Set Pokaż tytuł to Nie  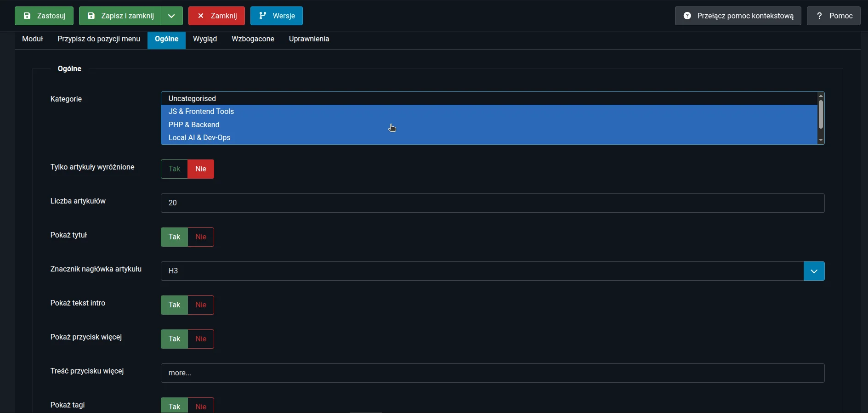pos(201,237)
